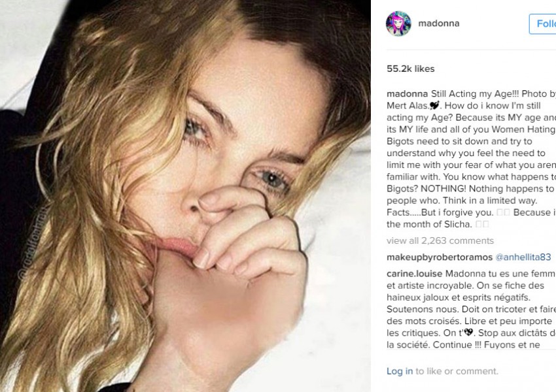Click the Log in link
The height and width of the screenshot is (392, 556).
(400, 371)
